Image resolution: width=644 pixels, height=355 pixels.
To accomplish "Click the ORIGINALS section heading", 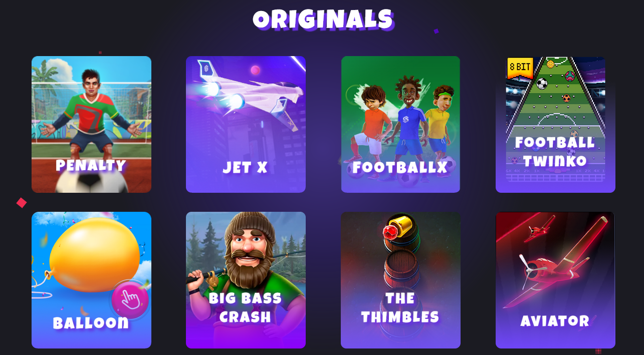I will [x=323, y=20].
